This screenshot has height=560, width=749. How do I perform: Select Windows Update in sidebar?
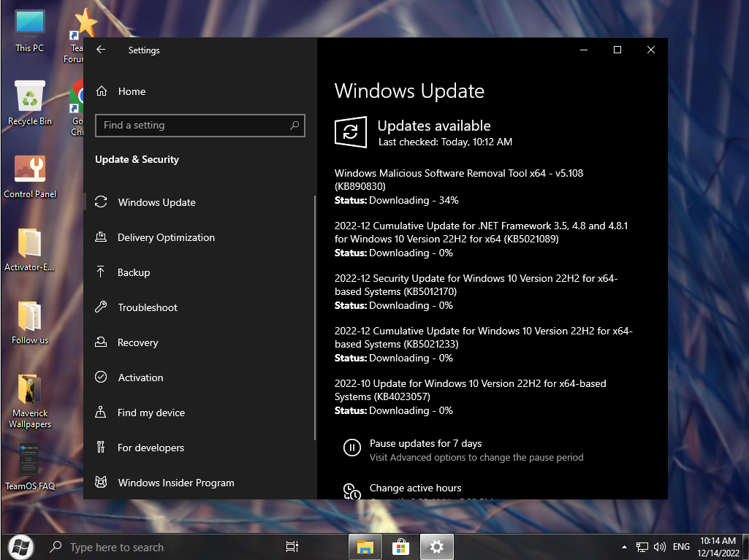[156, 202]
